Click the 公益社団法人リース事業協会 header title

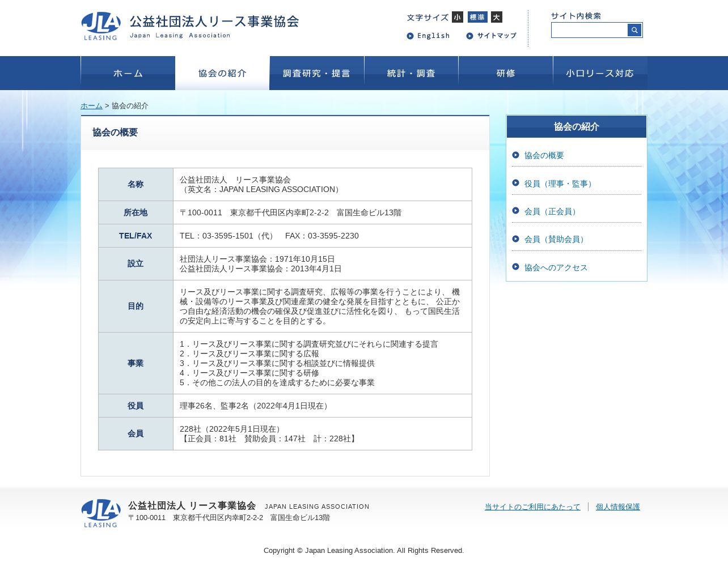pyautogui.click(x=214, y=22)
